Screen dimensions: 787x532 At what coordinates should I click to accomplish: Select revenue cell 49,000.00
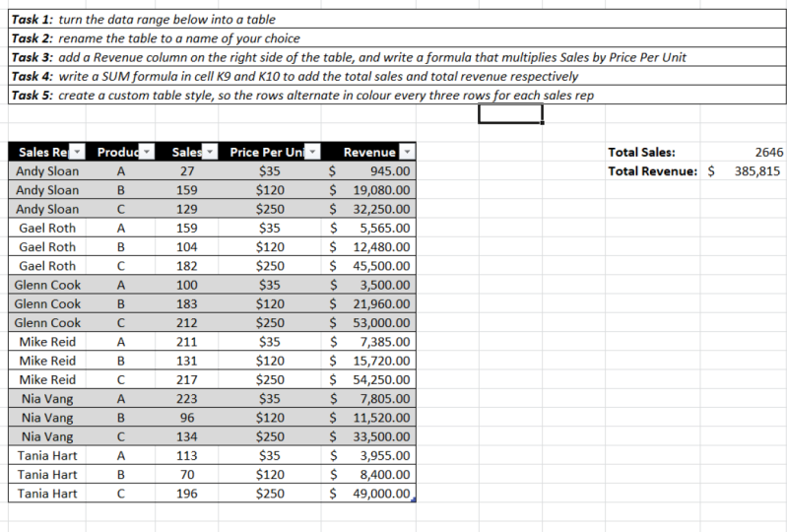pos(368,494)
